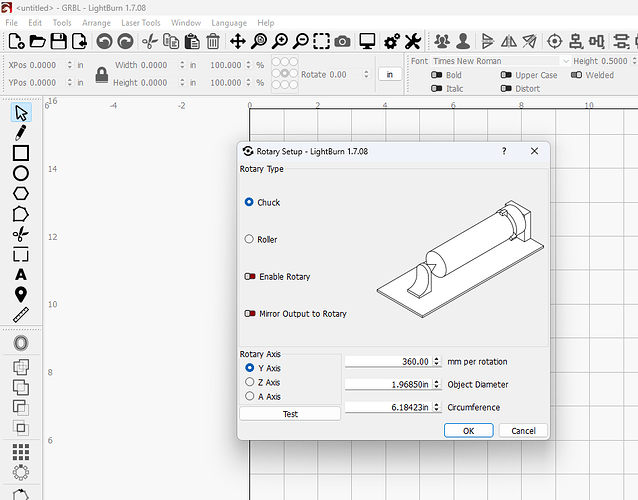Screen dimensions: 638x500
Task: Click OK in Rotary Setup dialog
Action: [x=469, y=430]
